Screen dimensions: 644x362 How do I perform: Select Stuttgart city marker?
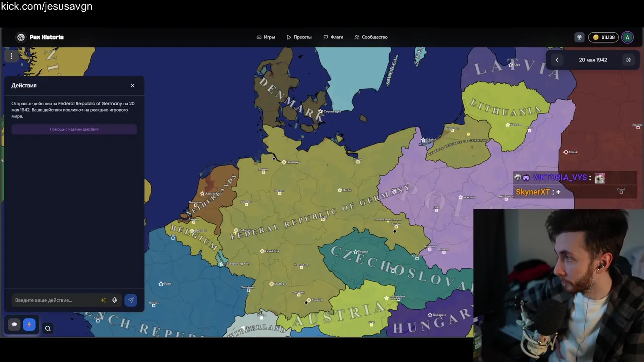click(271, 284)
